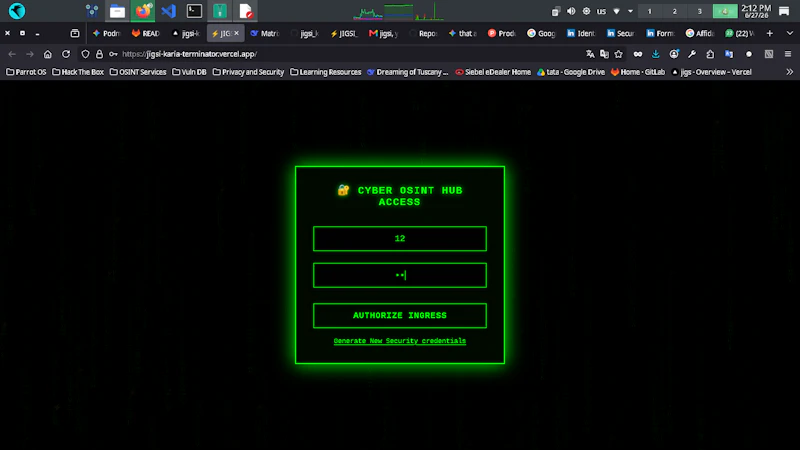Close the active JIGSI tab
Screen dimensions: 800x450
tap(236, 33)
